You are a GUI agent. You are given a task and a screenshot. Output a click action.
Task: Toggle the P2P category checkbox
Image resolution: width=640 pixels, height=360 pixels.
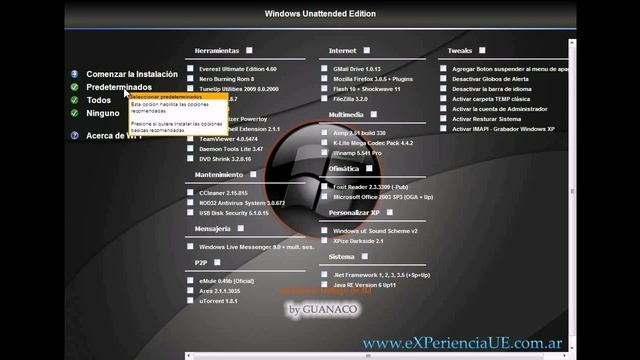217,262
